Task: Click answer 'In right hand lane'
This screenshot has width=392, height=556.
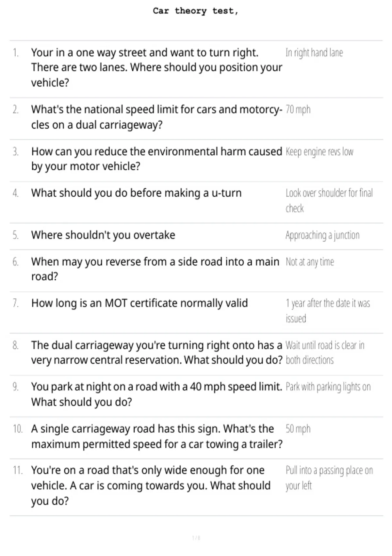Action: [x=314, y=53]
